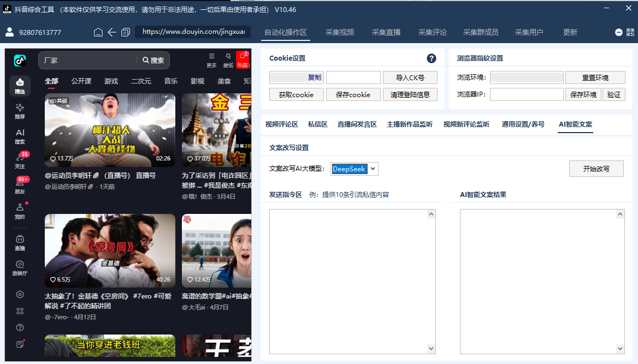Viewport: 638px width, 364px height.
Task: Click the 获取cookie button
Action: point(297,94)
